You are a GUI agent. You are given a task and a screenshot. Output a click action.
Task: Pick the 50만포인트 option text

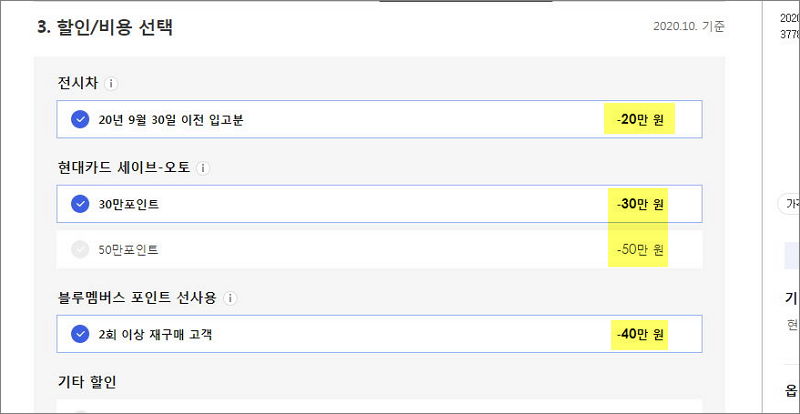[x=129, y=250]
